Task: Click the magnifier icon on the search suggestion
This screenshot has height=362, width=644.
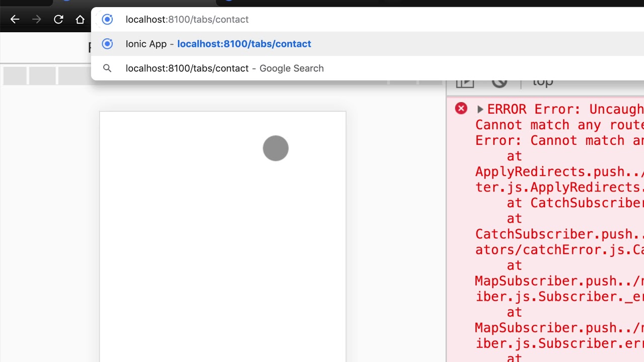Action: (x=107, y=68)
